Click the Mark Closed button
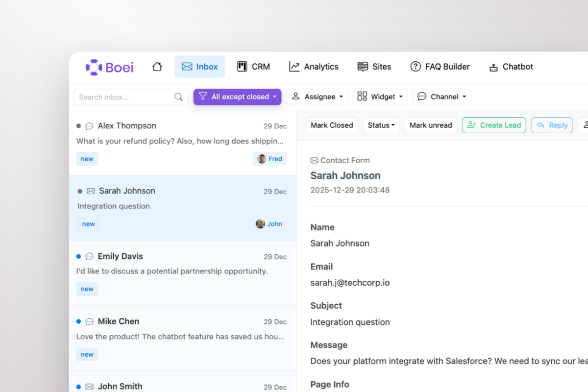Screen dimensions: 588x392 (x=332, y=125)
